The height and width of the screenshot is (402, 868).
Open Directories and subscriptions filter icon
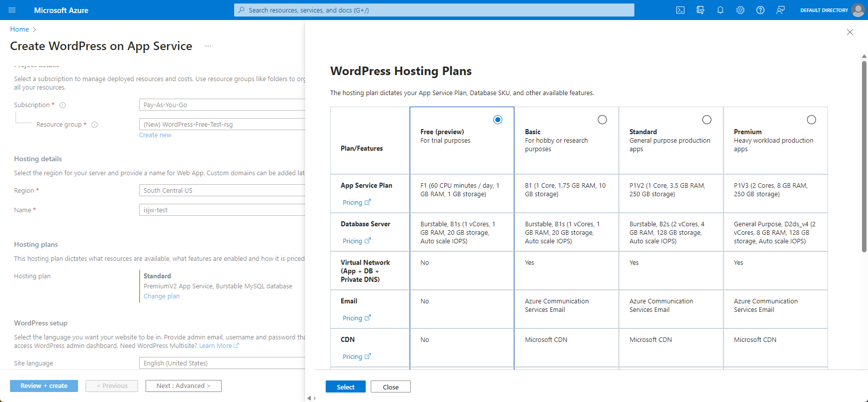(700, 10)
